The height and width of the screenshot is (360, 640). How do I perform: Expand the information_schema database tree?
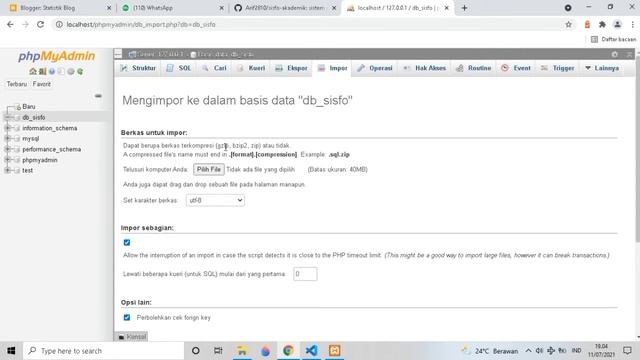pyautogui.click(x=7, y=128)
